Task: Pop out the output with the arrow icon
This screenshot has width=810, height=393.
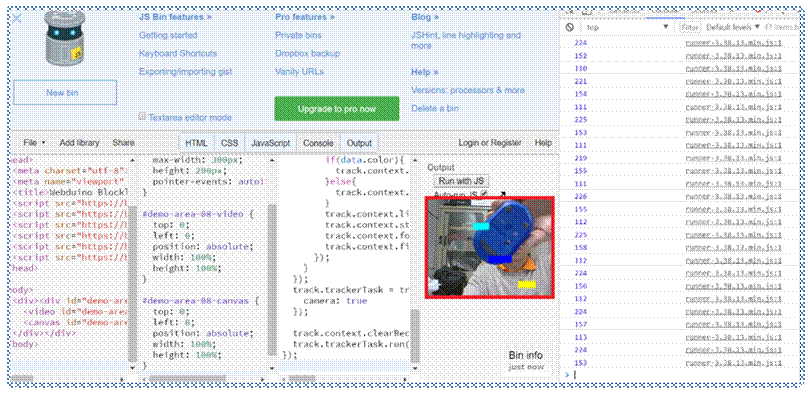Action: 502,194
